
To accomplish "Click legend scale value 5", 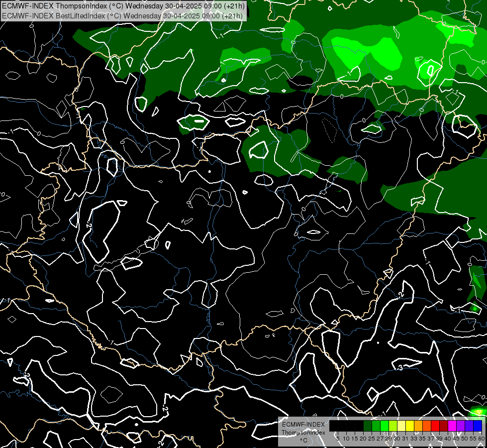I will coord(338,439).
